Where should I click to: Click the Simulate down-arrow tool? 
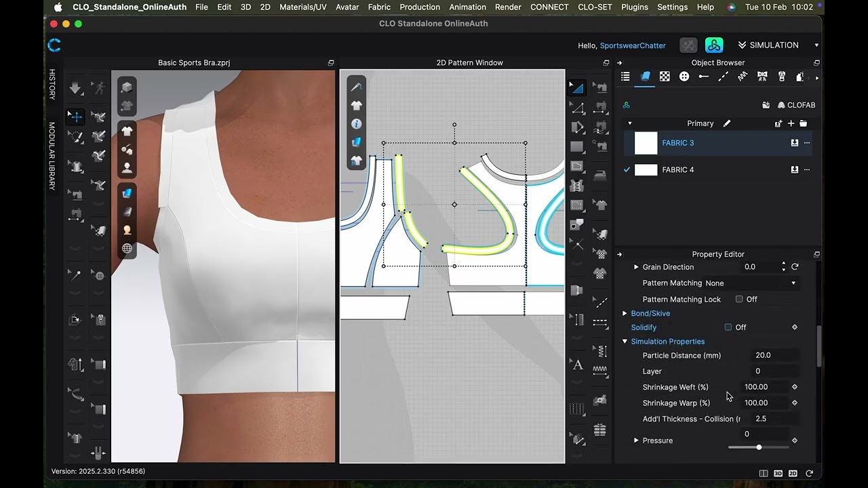(x=75, y=88)
